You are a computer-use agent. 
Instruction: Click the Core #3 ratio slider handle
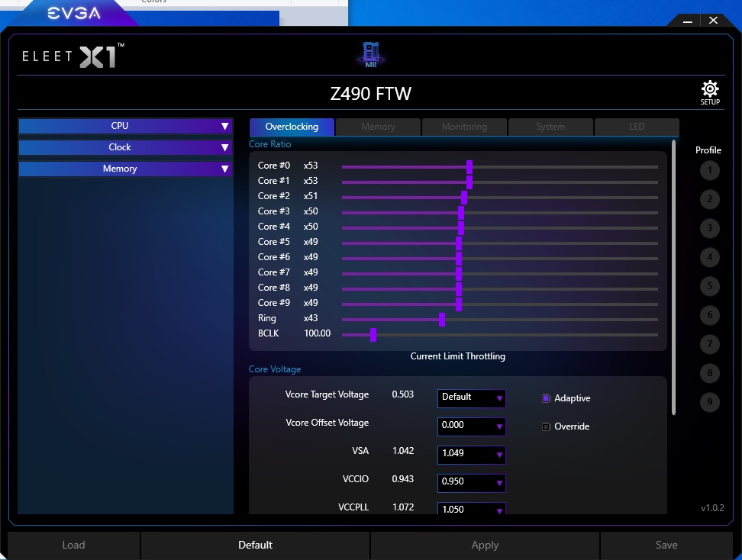(x=461, y=213)
